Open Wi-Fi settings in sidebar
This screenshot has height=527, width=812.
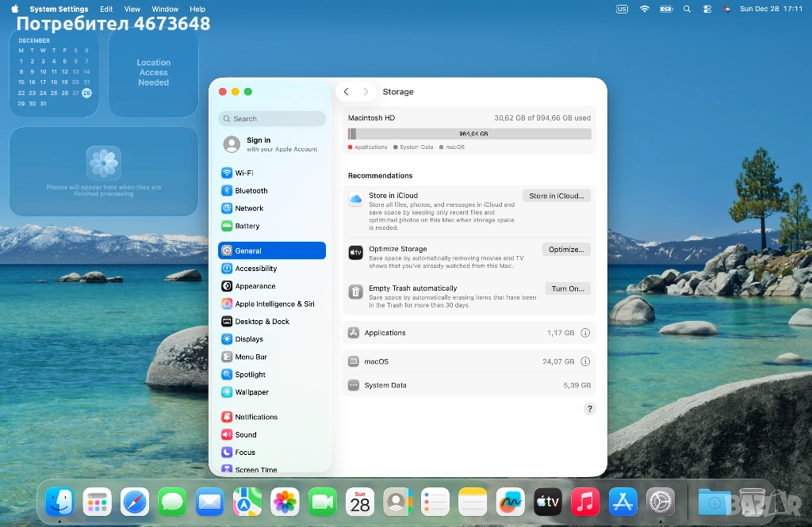pyautogui.click(x=244, y=173)
